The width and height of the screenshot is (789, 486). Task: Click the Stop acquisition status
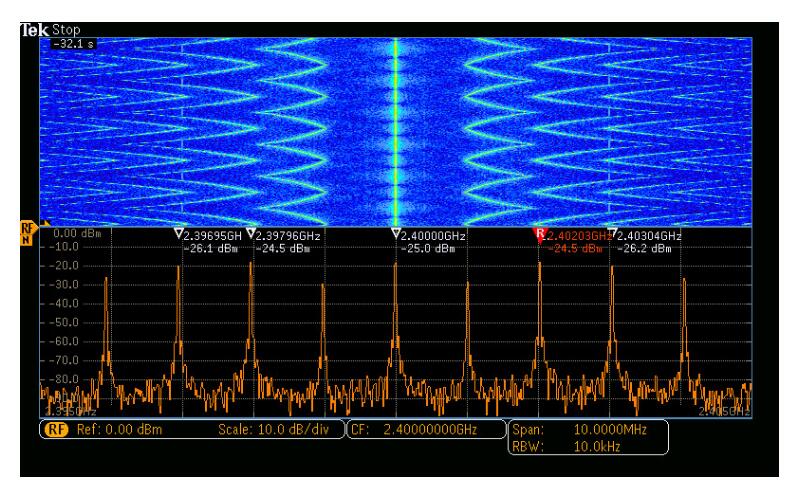coord(66,30)
